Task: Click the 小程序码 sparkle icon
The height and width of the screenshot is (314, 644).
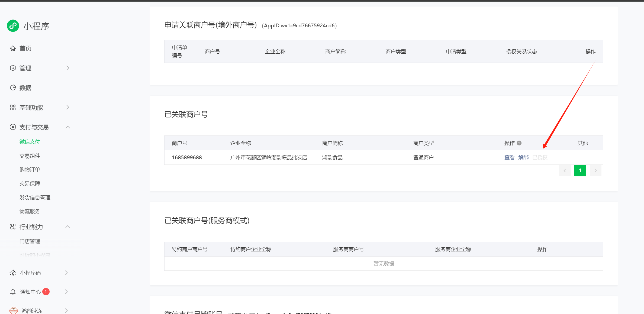Action: point(13,273)
